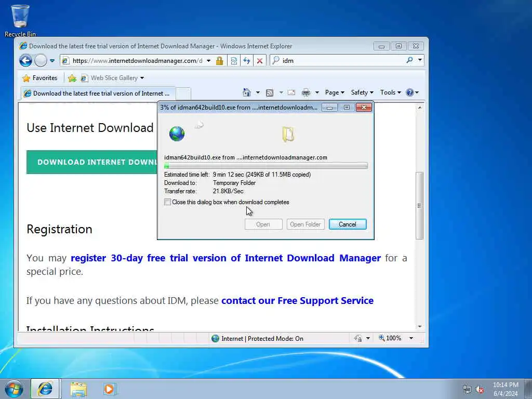Click the muted volume tray icon
Image resolution: width=532 pixels, height=399 pixels.
click(x=480, y=389)
